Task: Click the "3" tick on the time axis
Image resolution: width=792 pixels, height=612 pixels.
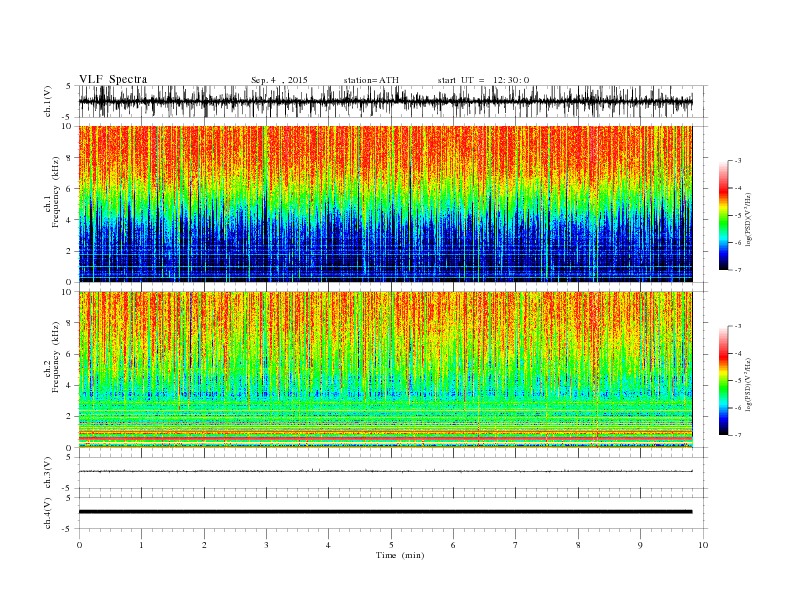Action: click(266, 545)
